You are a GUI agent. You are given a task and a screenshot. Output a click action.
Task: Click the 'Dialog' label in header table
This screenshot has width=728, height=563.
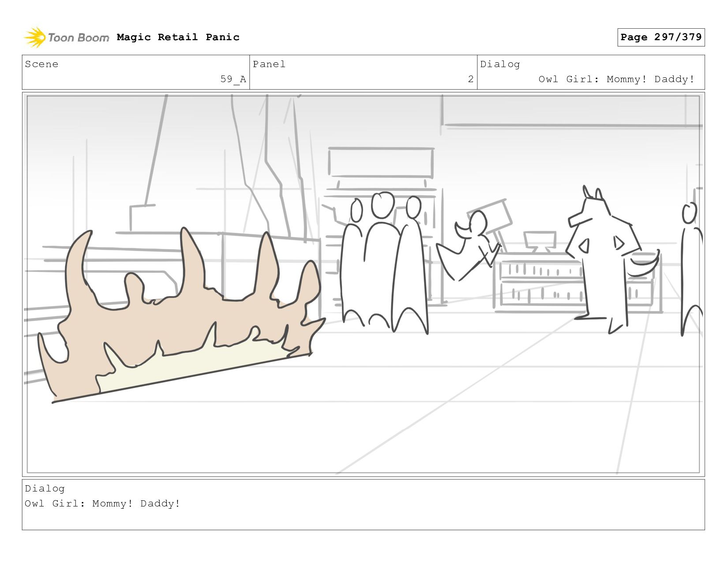[x=500, y=64]
